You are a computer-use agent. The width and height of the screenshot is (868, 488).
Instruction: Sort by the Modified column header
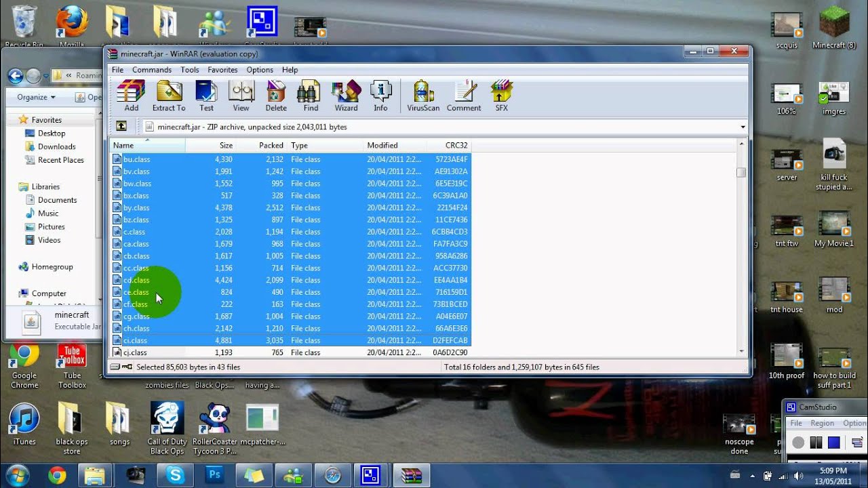[x=395, y=145]
